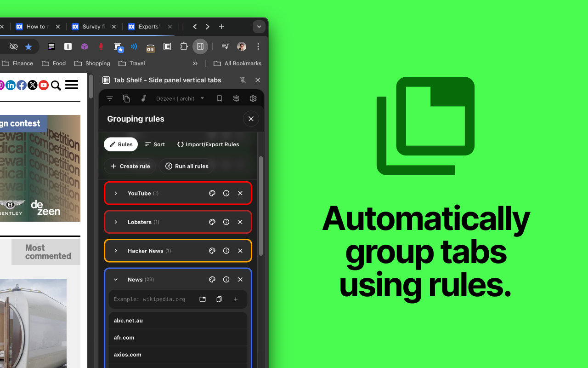Click the crossed-out eye icon in address bar

pos(14,46)
